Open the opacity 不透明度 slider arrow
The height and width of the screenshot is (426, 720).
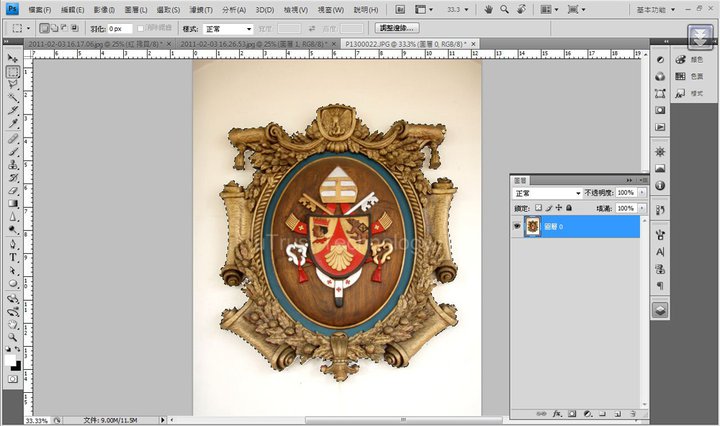click(642, 193)
